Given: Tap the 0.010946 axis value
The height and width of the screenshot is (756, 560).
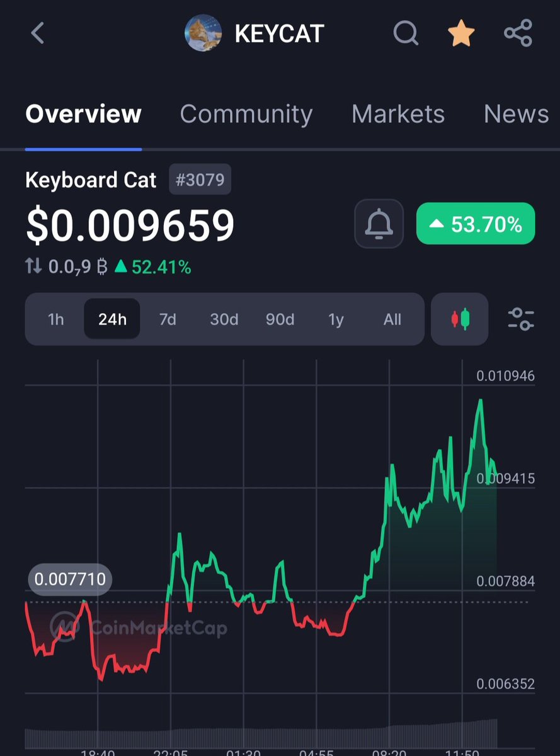Looking at the screenshot, I should [506, 376].
